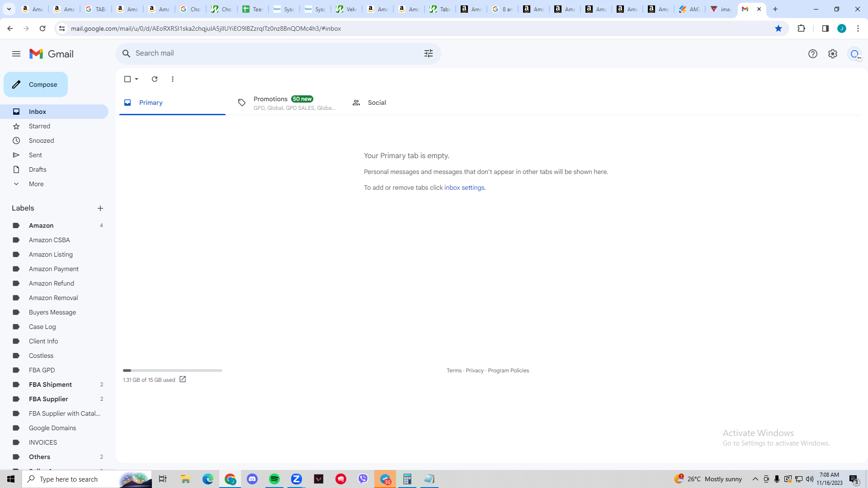Toggle Chrome side panel icon
The height and width of the screenshot is (488, 868).
[826, 28]
